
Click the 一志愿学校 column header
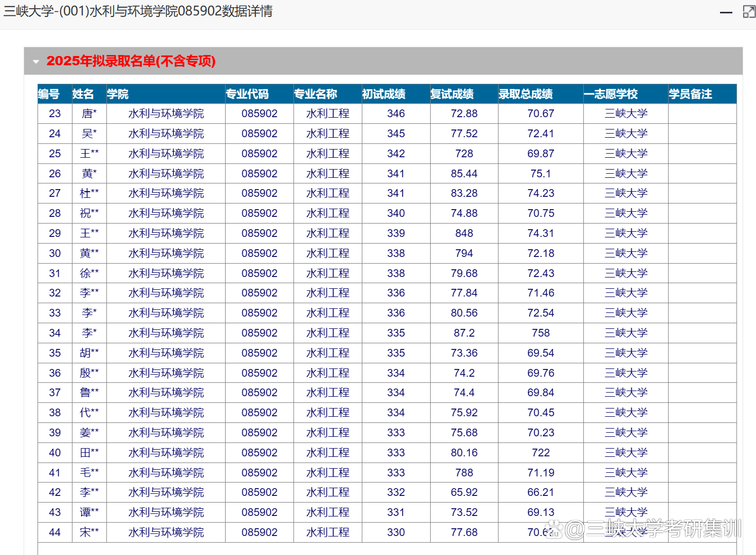click(x=611, y=94)
